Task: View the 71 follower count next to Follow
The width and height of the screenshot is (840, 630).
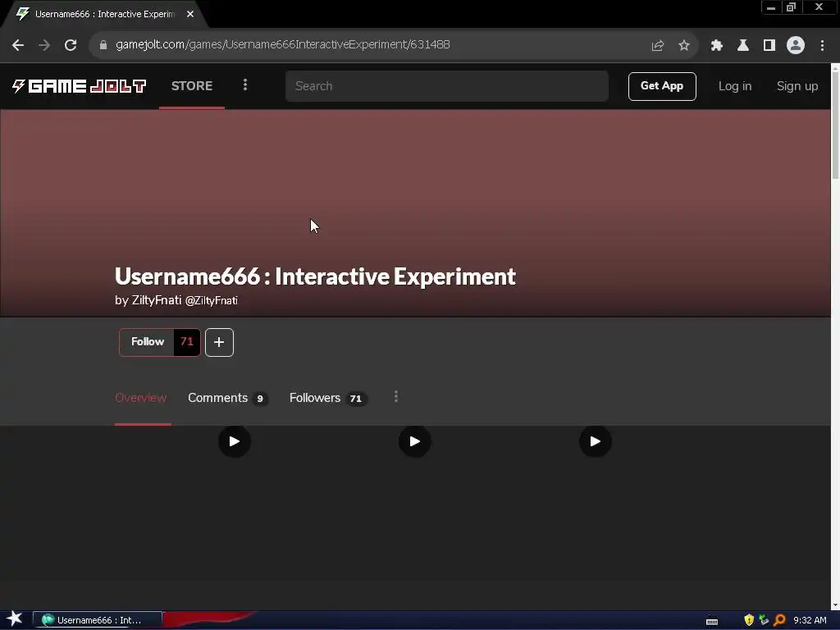Action: (x=186, y=342)
